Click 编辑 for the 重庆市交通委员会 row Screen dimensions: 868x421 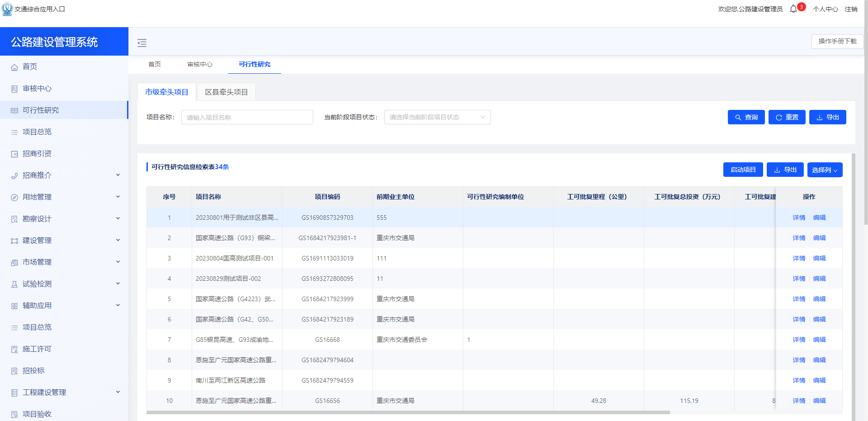click(819, 340)
